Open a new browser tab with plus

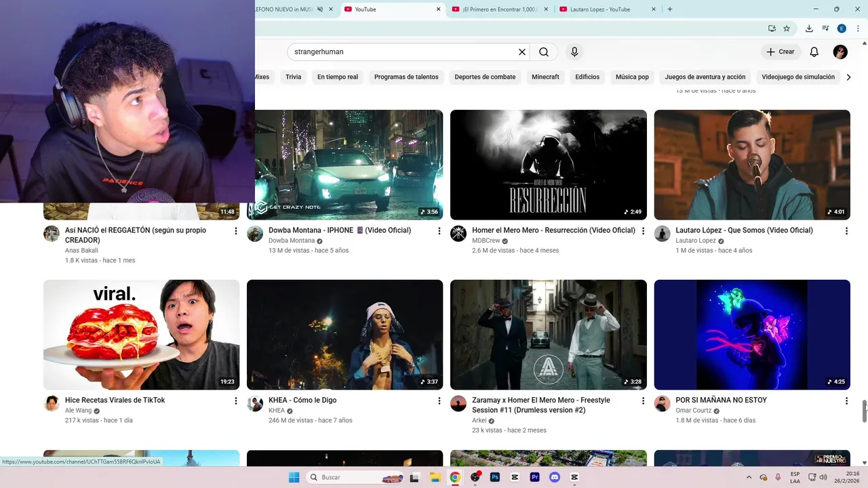670,9
